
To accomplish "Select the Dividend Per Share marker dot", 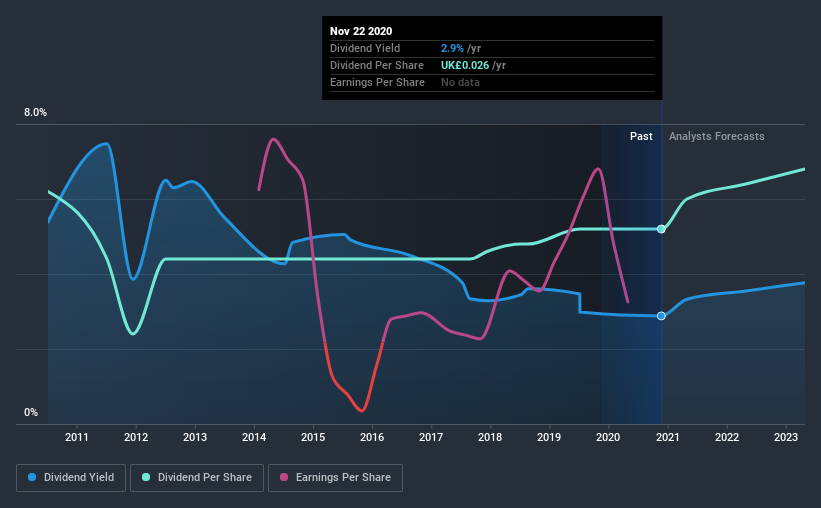I will click(x=661, y=229).
